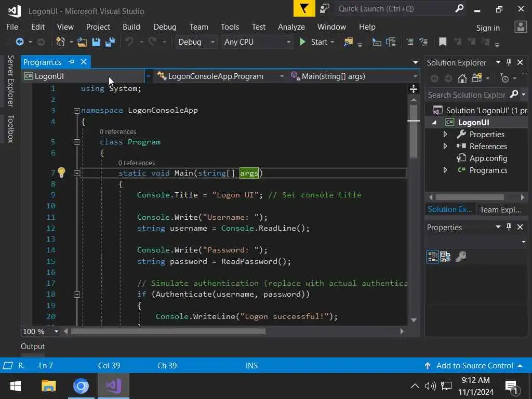Image resolution: width=532 pixels, height=399 pixels.
Task: Open the Server Explorer side tab
Action: pyautogui.click(x=11, y=81)
